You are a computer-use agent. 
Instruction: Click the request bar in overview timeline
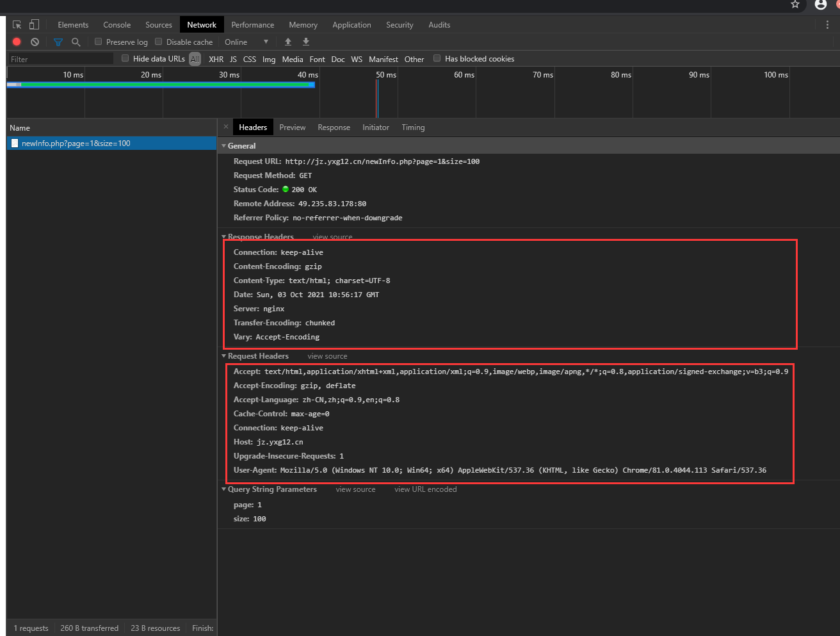coord(161,84)
